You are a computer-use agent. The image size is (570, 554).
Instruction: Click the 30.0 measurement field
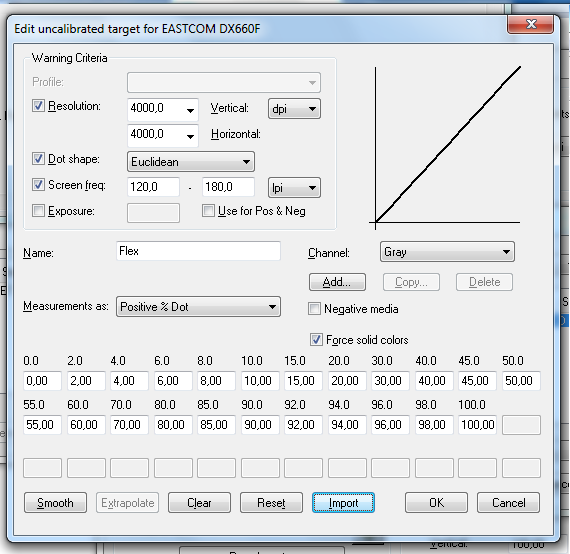[390, 381]
